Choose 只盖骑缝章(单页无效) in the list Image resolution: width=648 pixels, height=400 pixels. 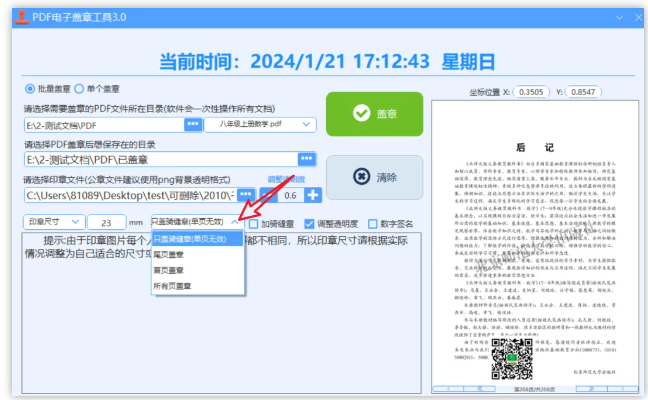click(x=198, y=239)
